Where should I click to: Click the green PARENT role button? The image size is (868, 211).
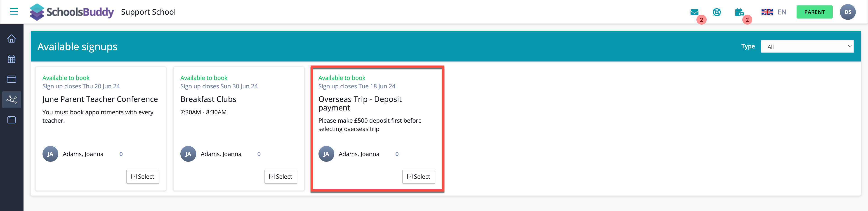[814, 12]
